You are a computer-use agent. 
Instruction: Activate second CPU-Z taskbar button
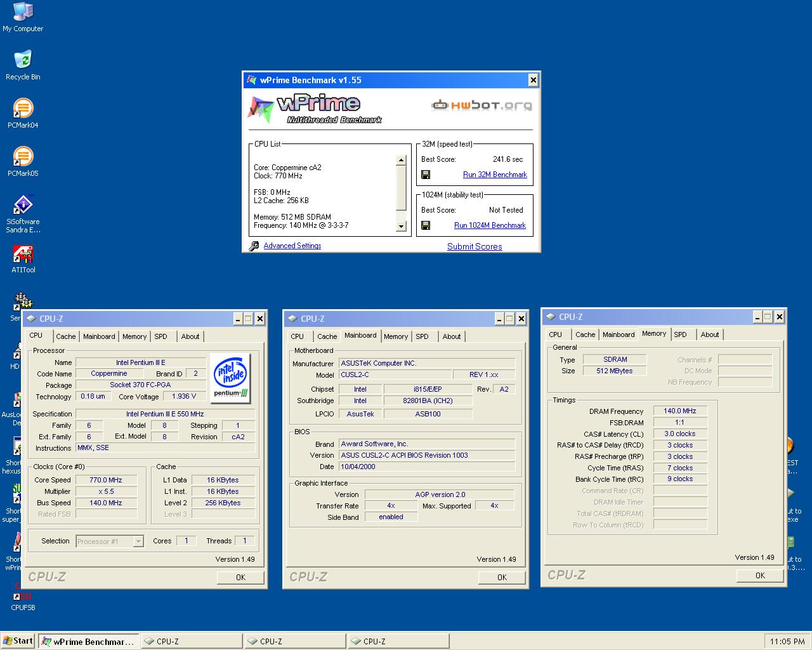(x=295, y=641)
